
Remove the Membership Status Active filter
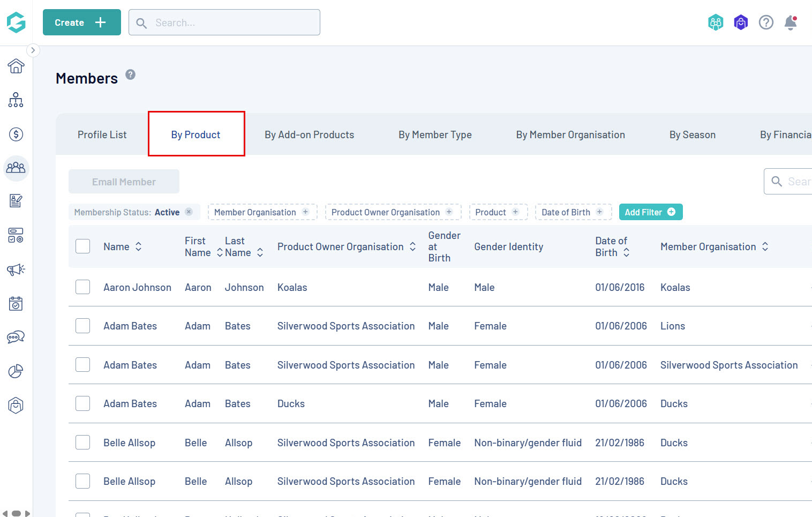click(189, 212)
